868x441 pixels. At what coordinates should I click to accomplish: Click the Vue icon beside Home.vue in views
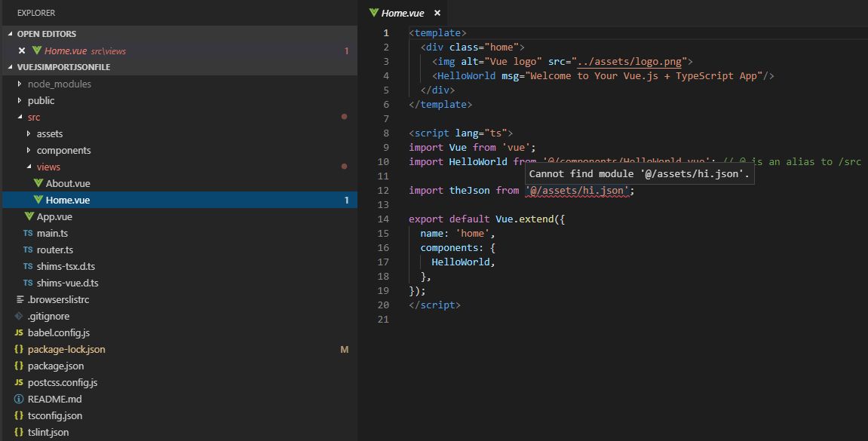[x=38, y=200]
